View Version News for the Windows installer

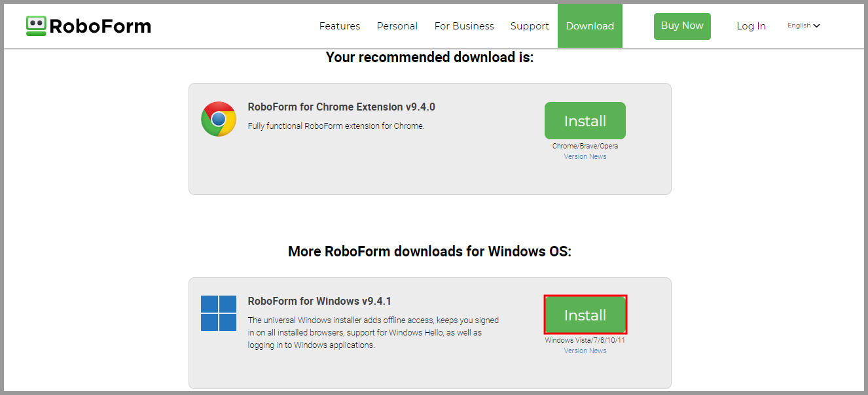(585, 350)
